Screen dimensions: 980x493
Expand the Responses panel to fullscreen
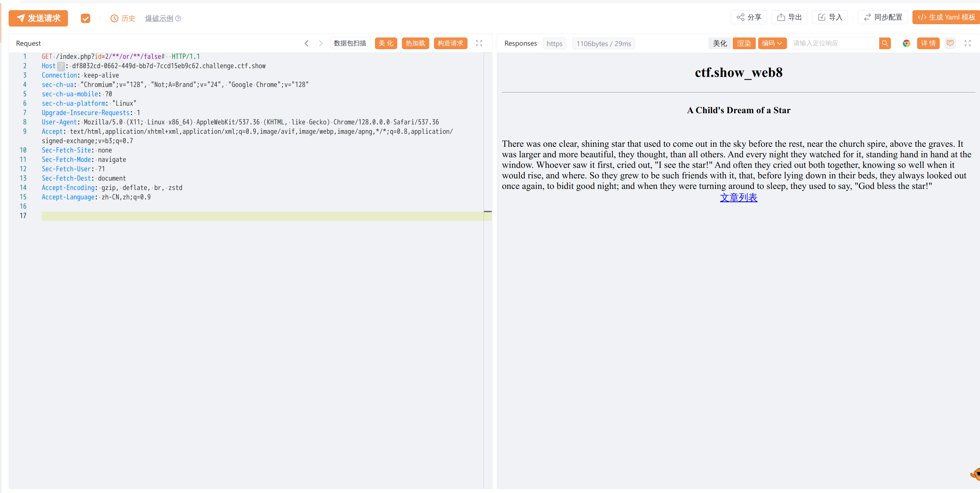(968, 43)
